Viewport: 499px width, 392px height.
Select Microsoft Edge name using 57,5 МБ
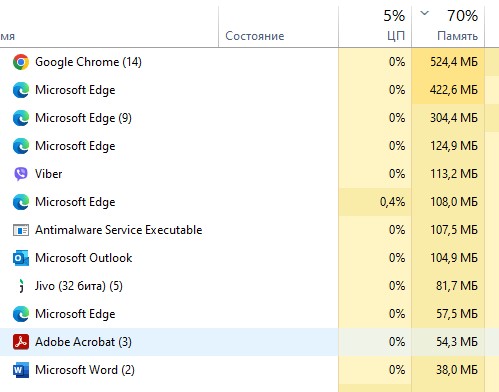click(x=75, y=314)
